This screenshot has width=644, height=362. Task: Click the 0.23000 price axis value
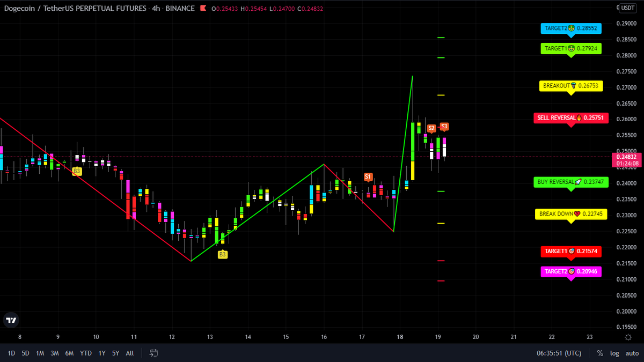[x=626, y=215]
